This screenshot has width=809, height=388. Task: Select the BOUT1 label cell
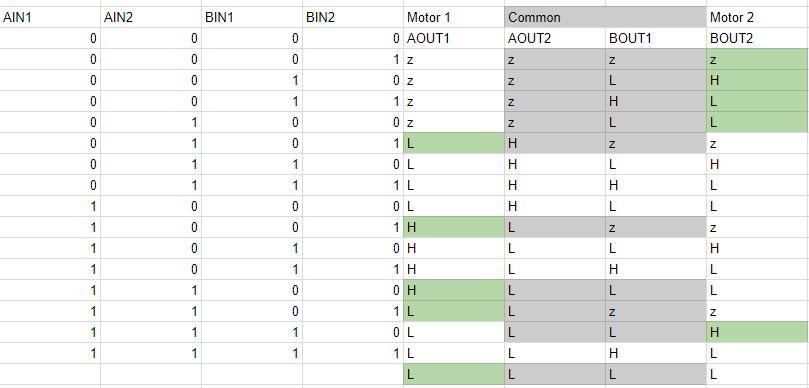[656, 39]
